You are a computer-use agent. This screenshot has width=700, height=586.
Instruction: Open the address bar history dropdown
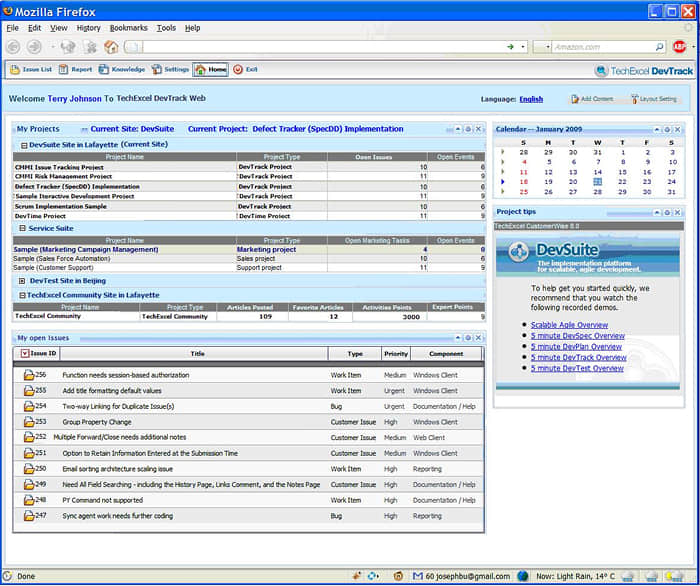pyautogui.click(x=522, y=47)
